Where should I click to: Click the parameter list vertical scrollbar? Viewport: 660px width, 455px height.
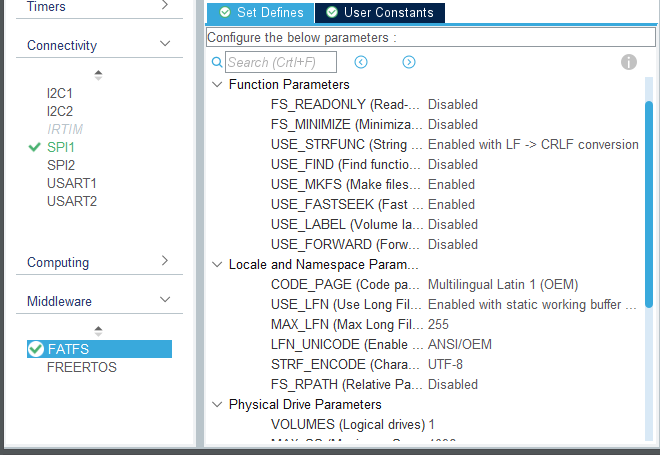point(649,204)
